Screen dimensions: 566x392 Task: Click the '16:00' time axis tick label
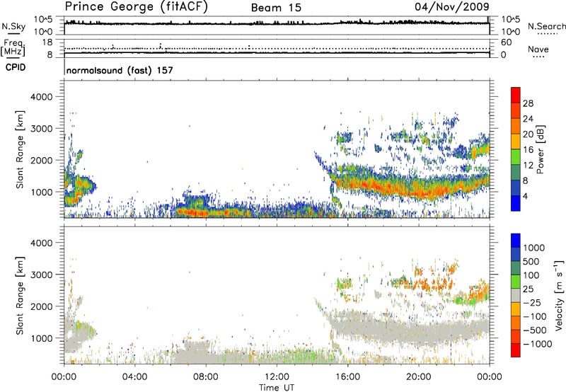point(347,377)
